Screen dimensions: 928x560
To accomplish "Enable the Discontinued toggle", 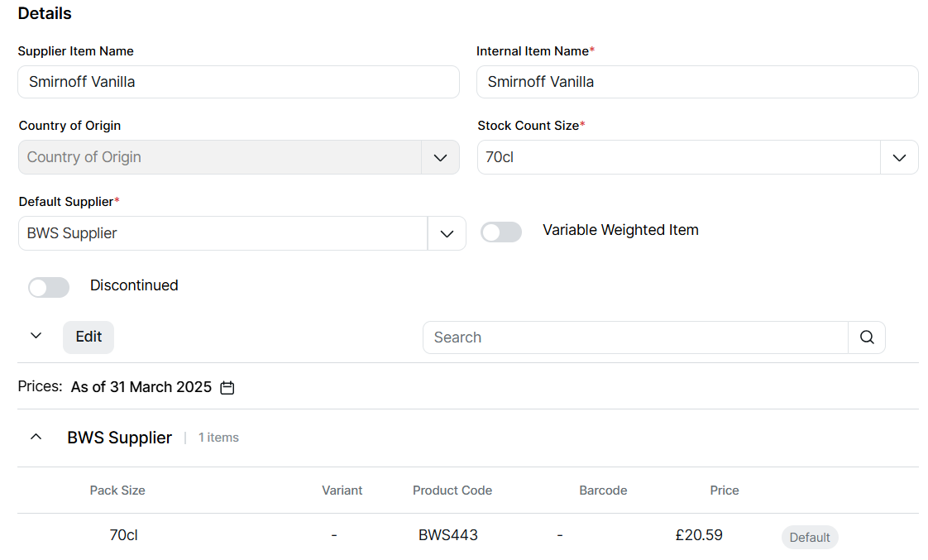I will point(49,287).
